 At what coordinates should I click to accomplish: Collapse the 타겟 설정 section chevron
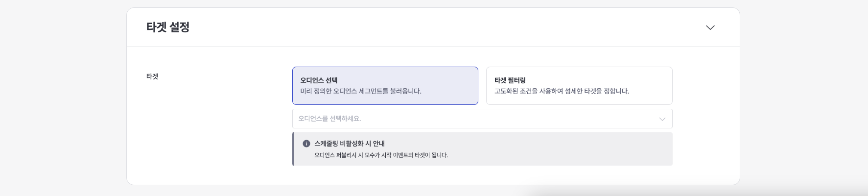coord(710,27)
